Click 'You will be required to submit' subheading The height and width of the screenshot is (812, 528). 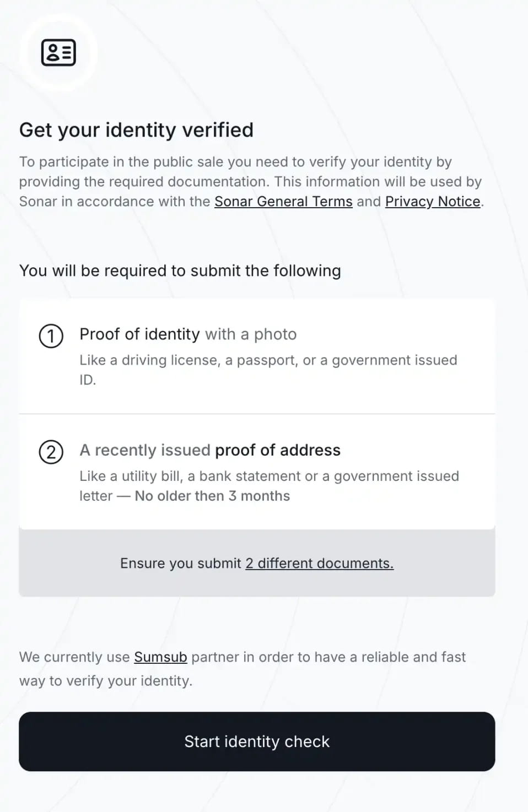tap(180, 270)
